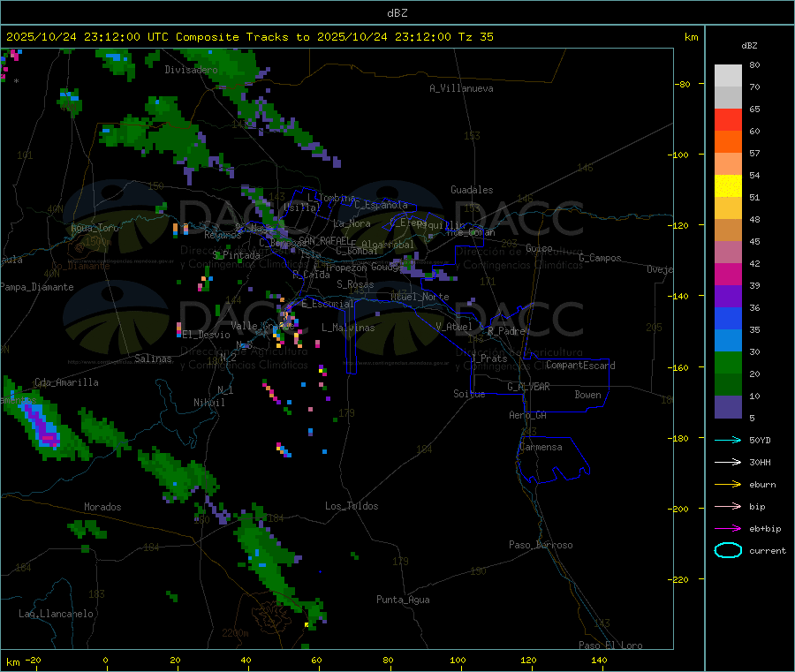Click the 'CompantEscard' map label
This screenshot has width=795, height=672.
click(x=580, y=365)
